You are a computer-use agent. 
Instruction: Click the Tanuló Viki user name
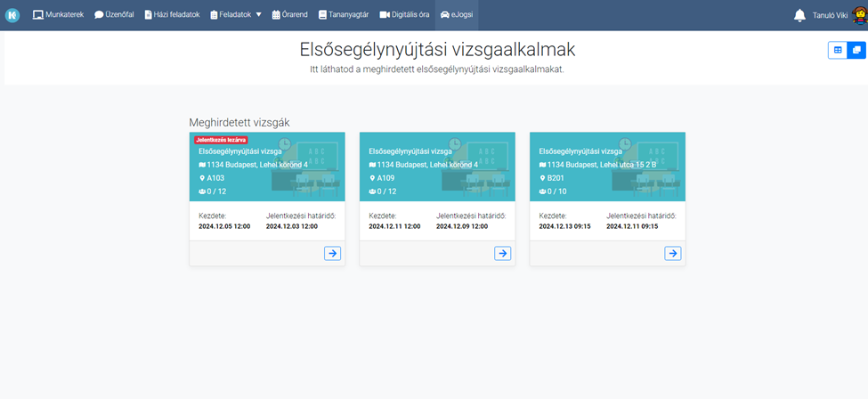830,15
